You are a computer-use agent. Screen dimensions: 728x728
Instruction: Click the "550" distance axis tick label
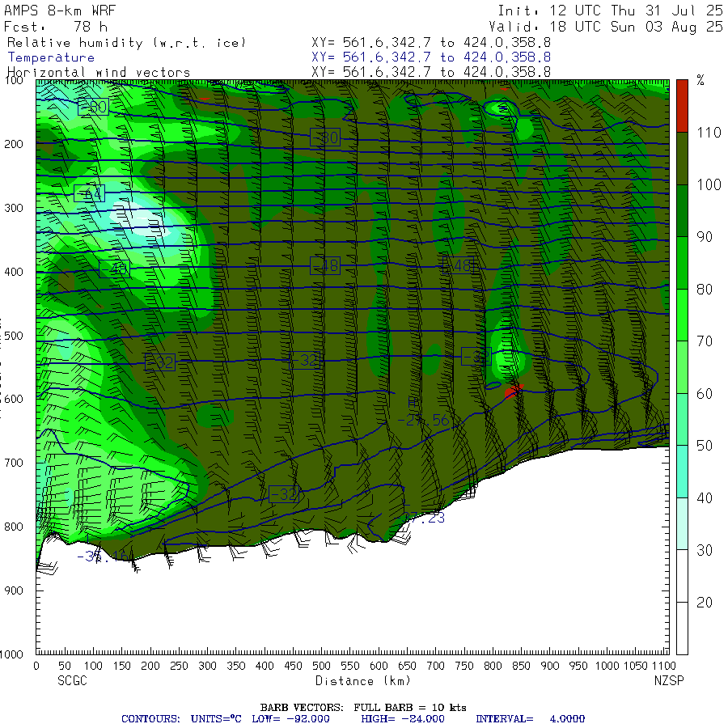pos(349,666)
